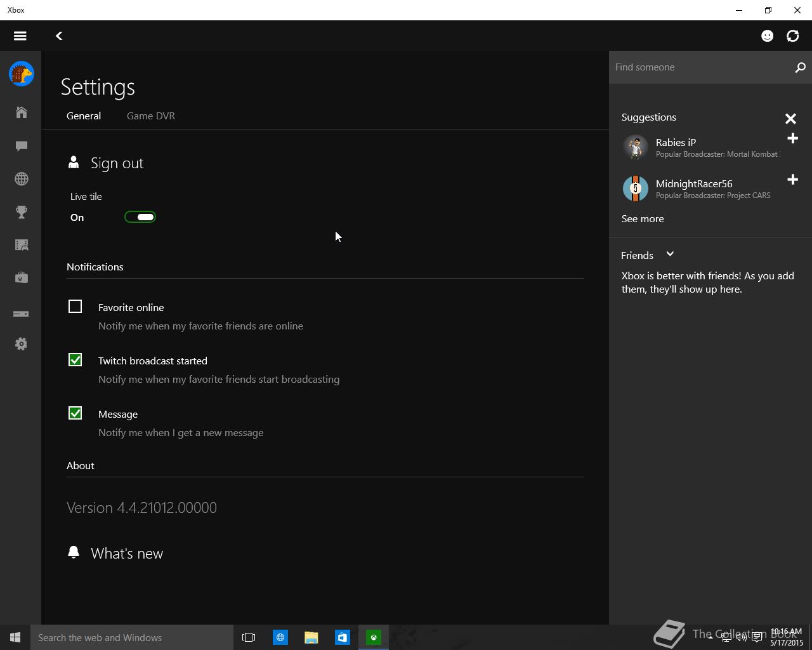
Task: Click the smiley feedback icon
Action: click(x=768, y=36)
